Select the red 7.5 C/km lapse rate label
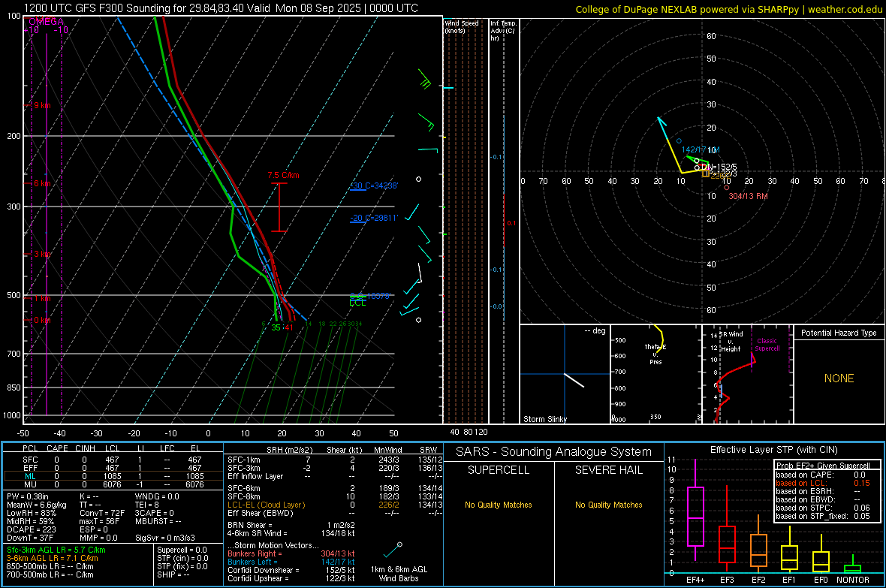This screenshot has width=886, height=588. 283,175
